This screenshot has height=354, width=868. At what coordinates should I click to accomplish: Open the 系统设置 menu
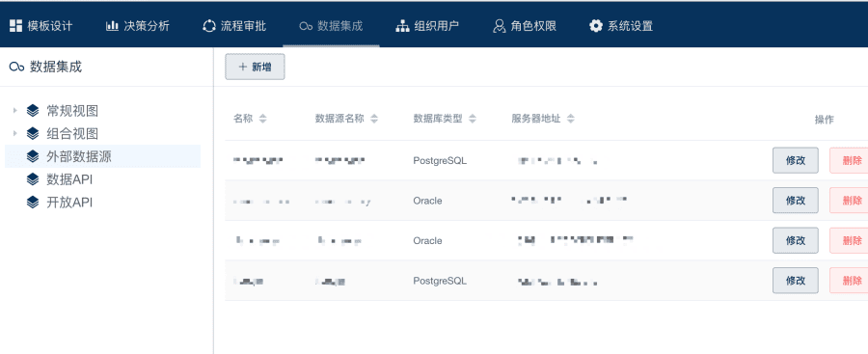point(621,26)
